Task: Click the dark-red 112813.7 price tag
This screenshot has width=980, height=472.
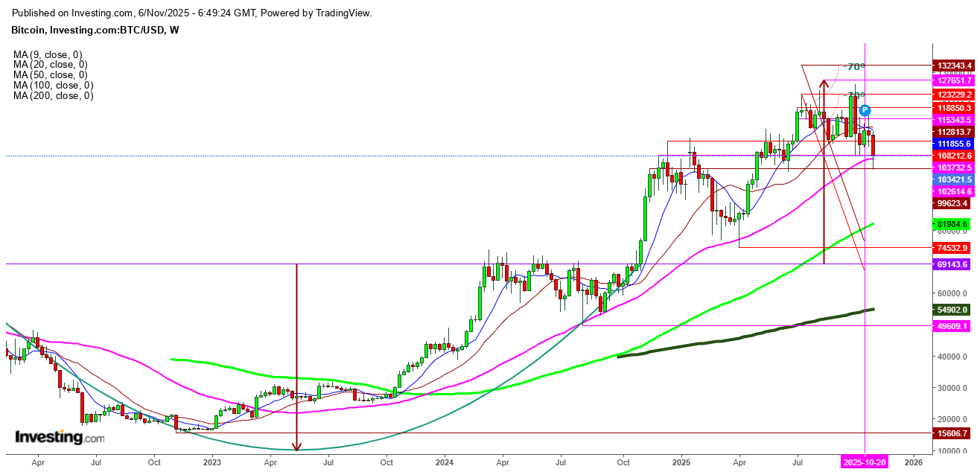Action: 954,132
